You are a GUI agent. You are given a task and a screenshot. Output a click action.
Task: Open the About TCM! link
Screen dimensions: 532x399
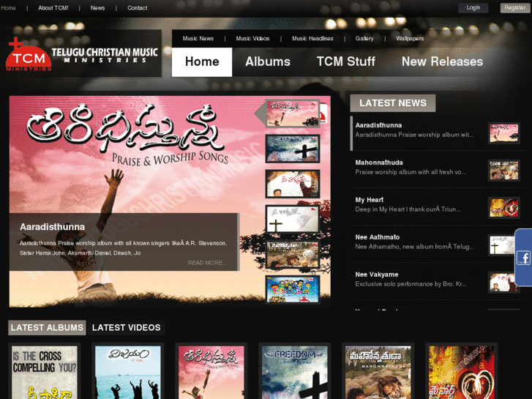53,8
